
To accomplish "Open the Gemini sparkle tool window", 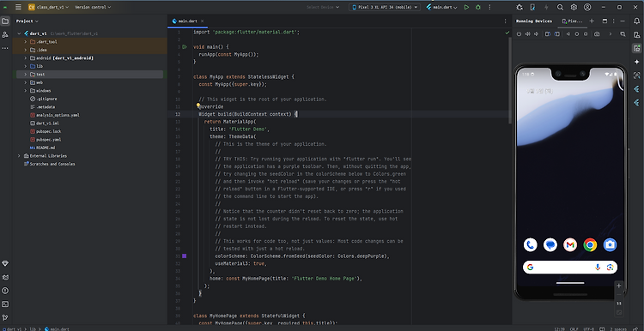I will coord(636,62).
